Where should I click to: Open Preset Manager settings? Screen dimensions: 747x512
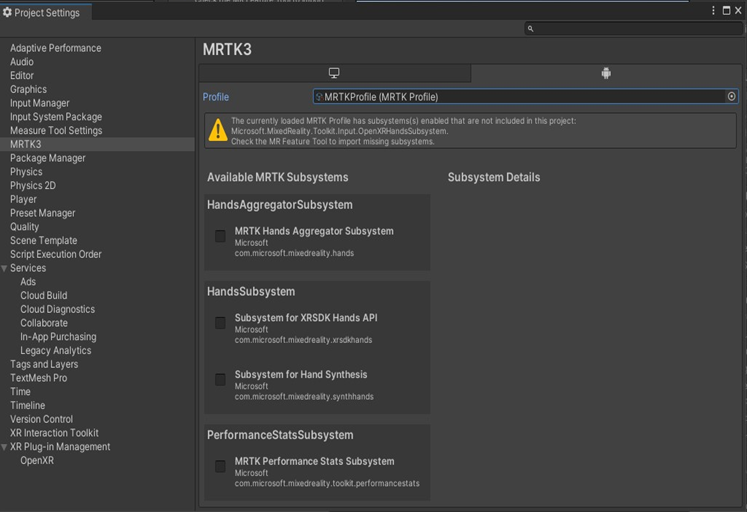43,213
